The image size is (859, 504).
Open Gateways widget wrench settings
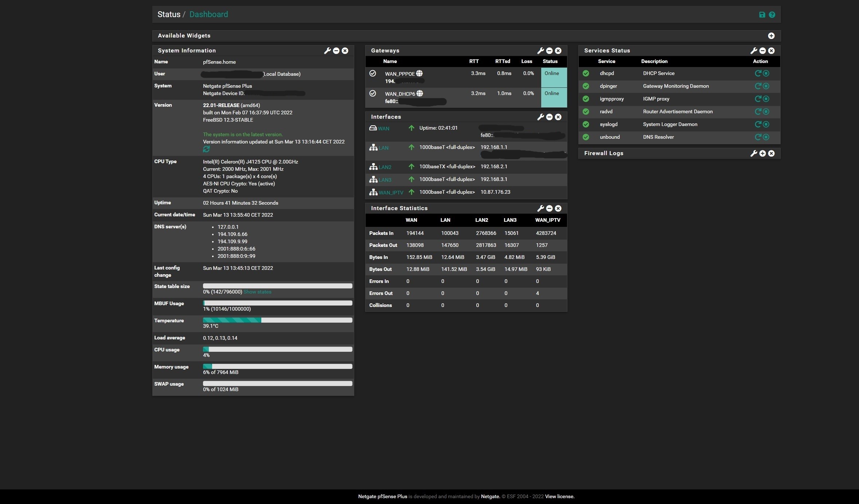[x=540, y=51]
